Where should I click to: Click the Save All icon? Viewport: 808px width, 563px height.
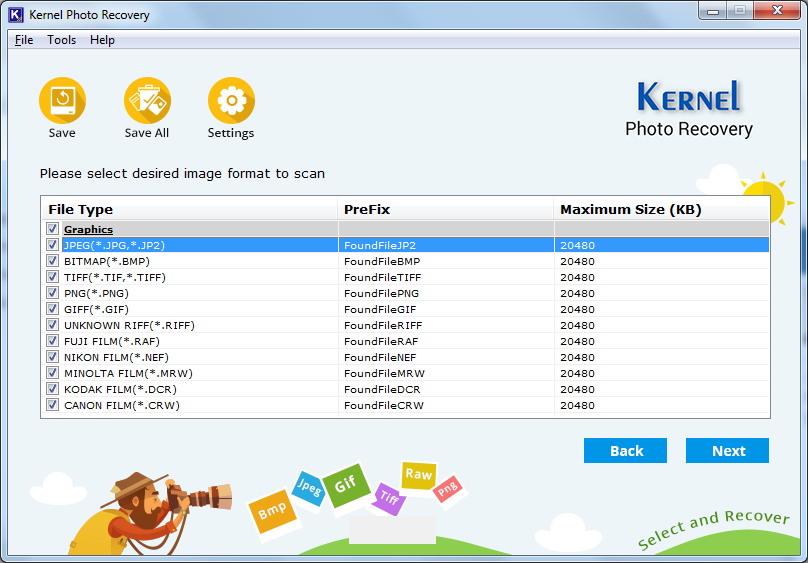tap(147, 100)
